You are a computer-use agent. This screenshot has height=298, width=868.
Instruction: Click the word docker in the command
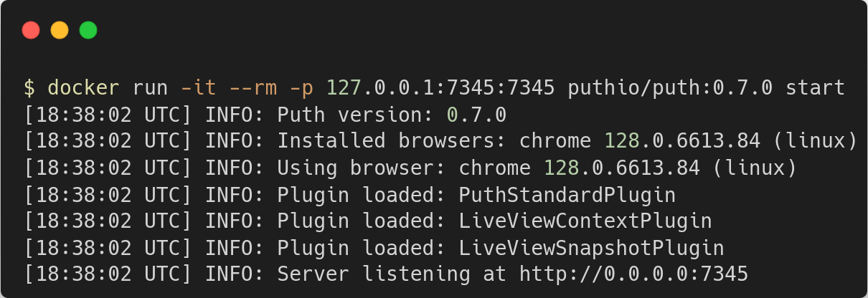coord(83,88)
